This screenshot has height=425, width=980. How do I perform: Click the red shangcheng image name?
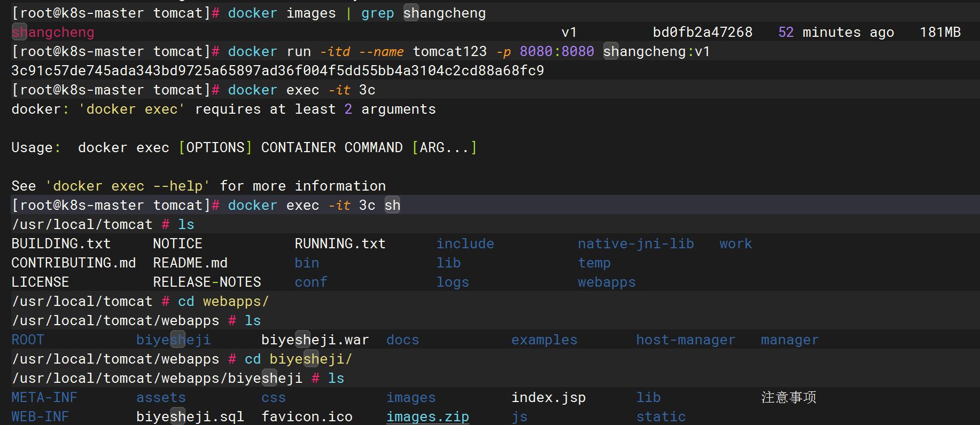click(x=53, y=33)
